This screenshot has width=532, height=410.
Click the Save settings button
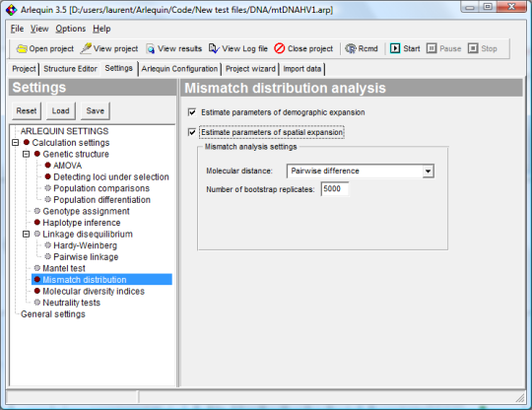tap(96, 111)
